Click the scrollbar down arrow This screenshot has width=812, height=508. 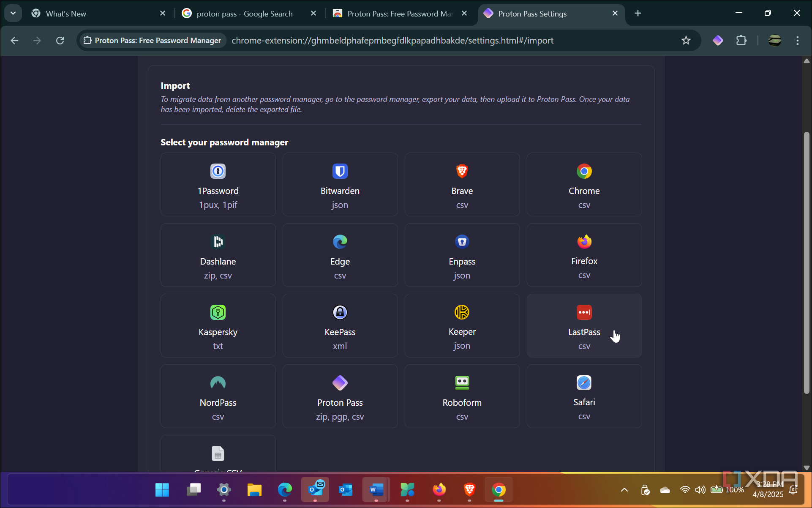807,468
